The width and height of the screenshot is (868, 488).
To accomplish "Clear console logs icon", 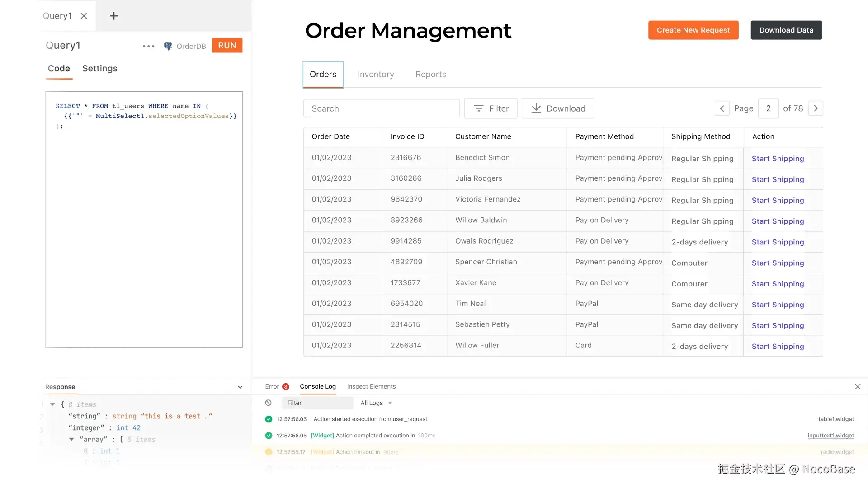I will [269, 403].
